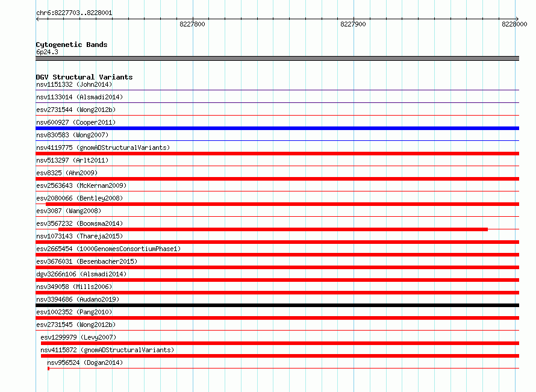Select esv1002352 (Pang2010) label
The width and height of the screenshot is (536, 392).
click(74, 312)
